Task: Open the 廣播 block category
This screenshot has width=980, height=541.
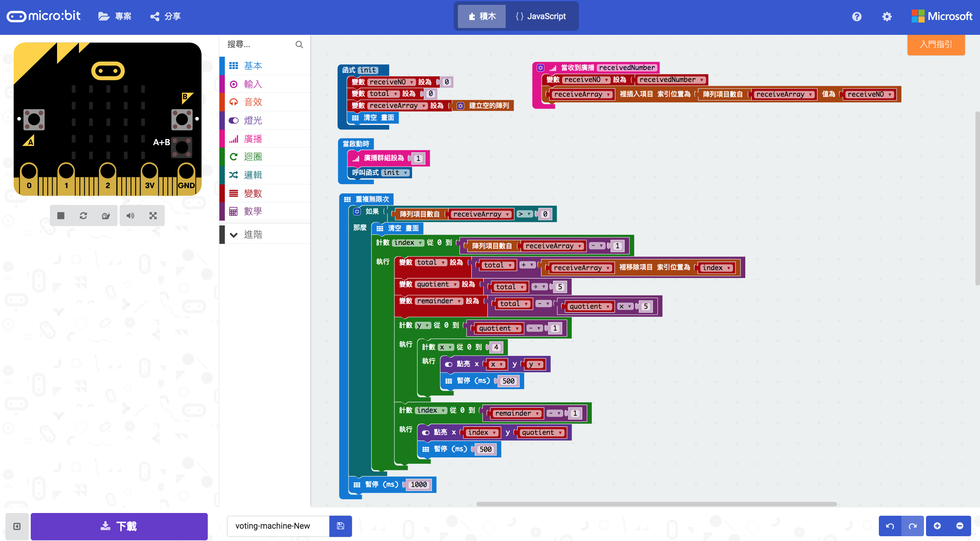Action: (265, 139)
